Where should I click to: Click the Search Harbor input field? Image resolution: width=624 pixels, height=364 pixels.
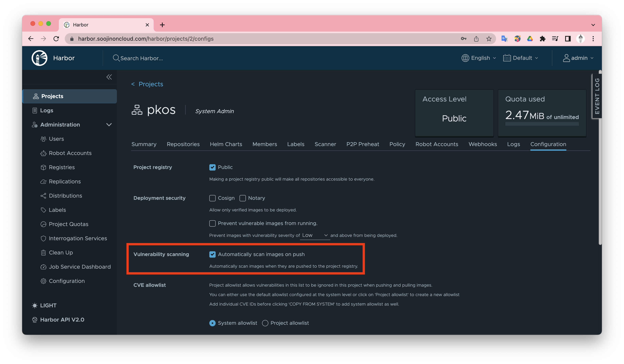141,58
